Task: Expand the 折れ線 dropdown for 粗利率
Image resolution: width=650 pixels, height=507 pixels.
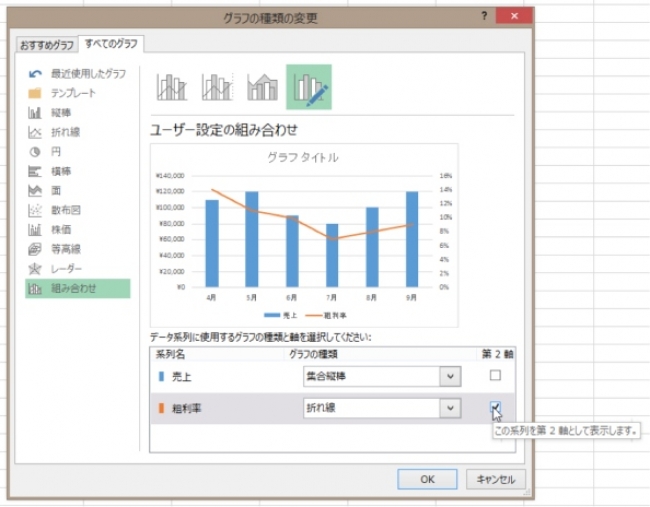Action: click(x=451, y=408)
